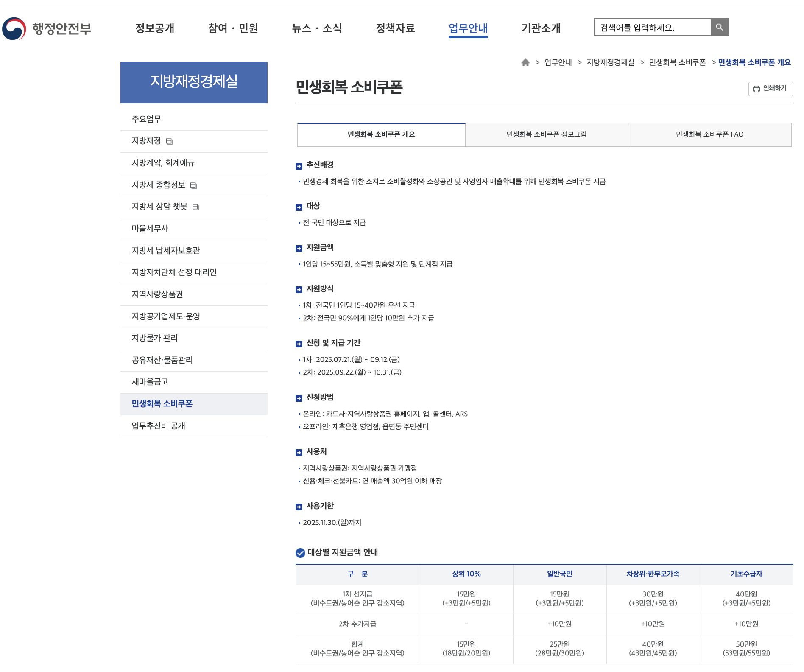Open the 뉴스·소식 menu
Viewport: 804px width, 672px height.
[x=317, y=28]
